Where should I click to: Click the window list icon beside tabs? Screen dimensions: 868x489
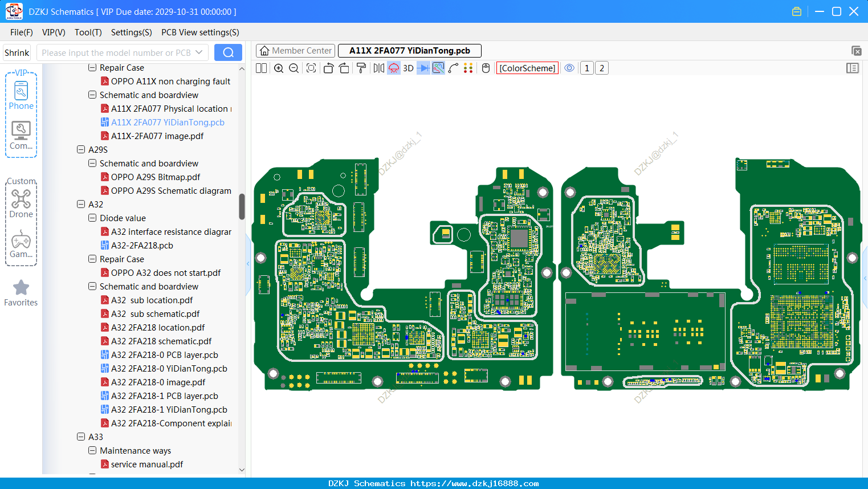[856, 51]
